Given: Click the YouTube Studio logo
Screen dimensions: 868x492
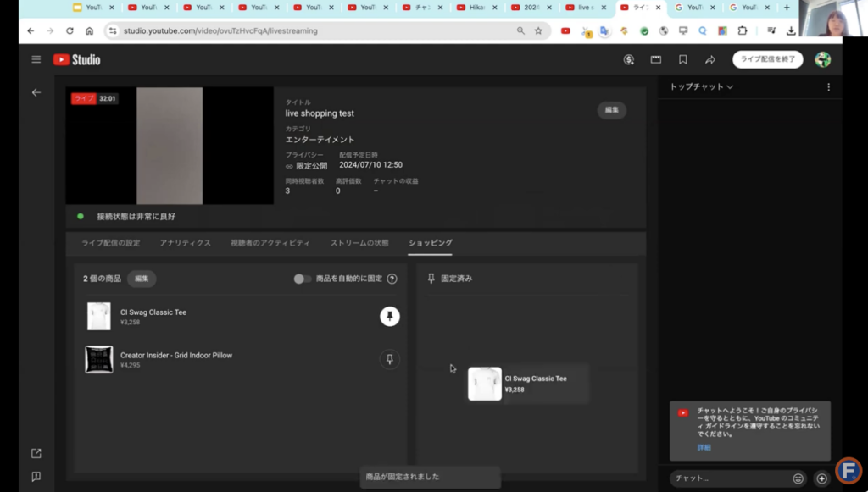Looking at the screenshot, I should [77, 60].
